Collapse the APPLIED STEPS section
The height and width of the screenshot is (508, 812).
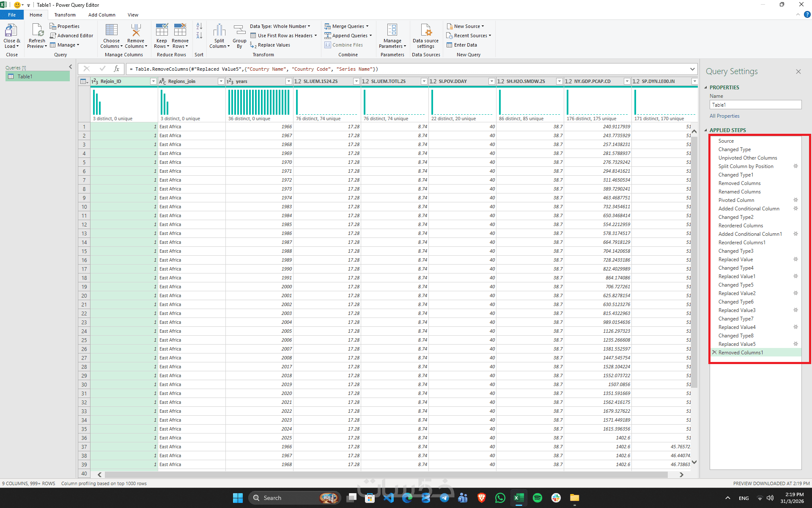coord(705,130)
